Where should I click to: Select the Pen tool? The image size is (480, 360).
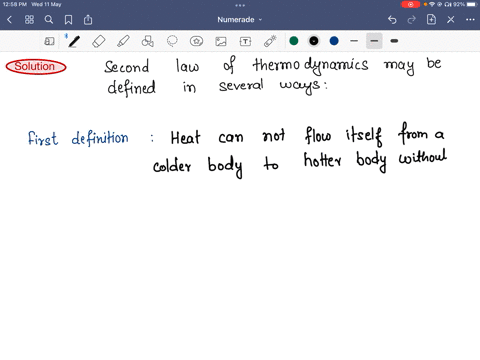pyautogui.click(x=74, y=41)
